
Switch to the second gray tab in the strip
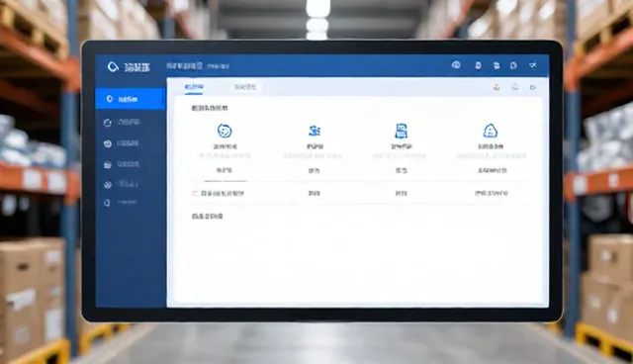[x=245, y=87]
